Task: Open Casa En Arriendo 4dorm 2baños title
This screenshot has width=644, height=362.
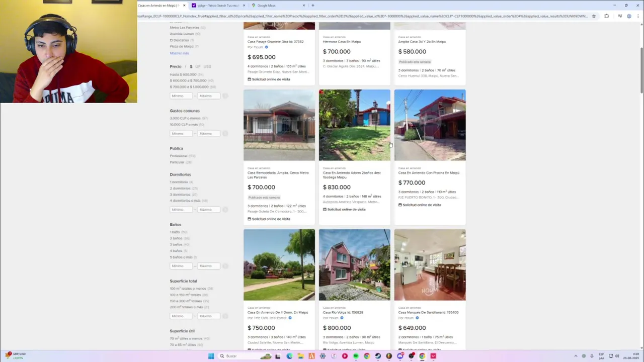Action: tap(352, 175)
